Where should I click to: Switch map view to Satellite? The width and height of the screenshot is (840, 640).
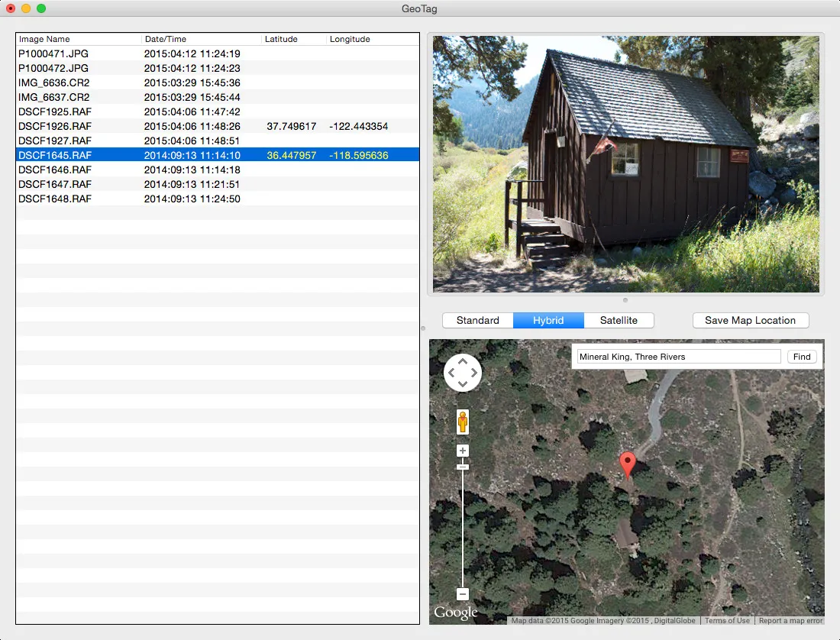[x=619, y=320]
